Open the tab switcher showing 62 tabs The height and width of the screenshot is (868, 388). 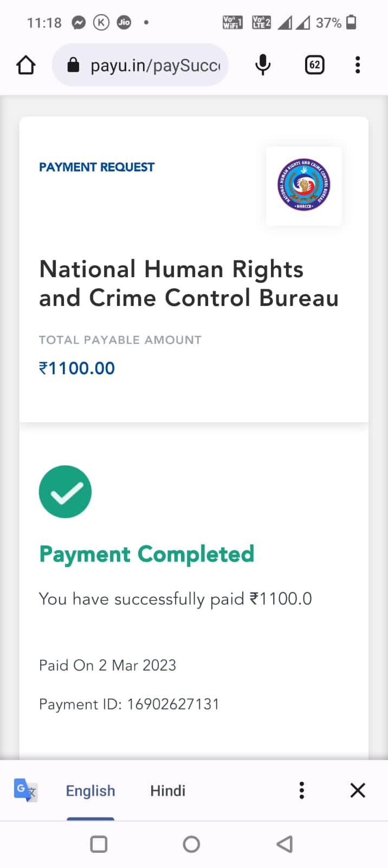[314, 65]
